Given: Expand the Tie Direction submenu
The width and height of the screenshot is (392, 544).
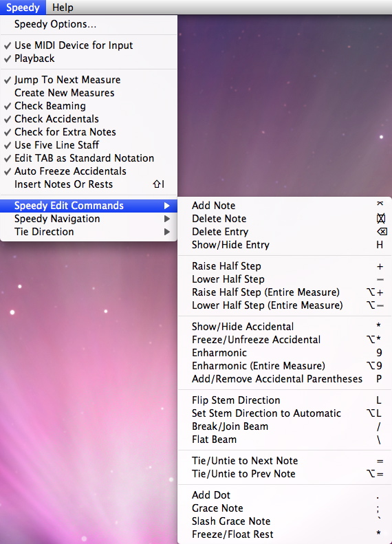Looking at the screenshot, I should (89, 232).
